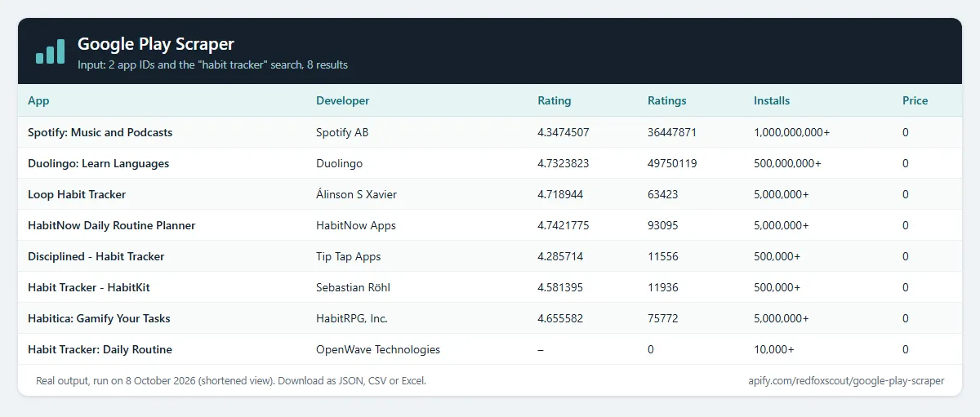Click developer cell Spotify AB

coord(342,132)
